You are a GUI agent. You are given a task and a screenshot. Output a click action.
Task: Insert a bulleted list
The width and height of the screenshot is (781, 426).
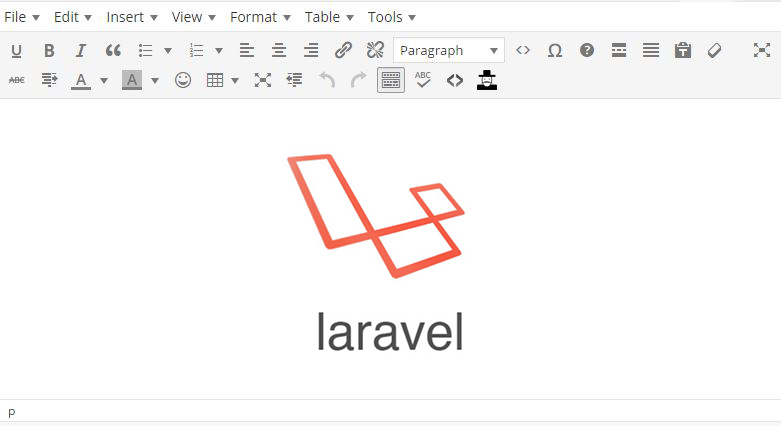(145, 50)
